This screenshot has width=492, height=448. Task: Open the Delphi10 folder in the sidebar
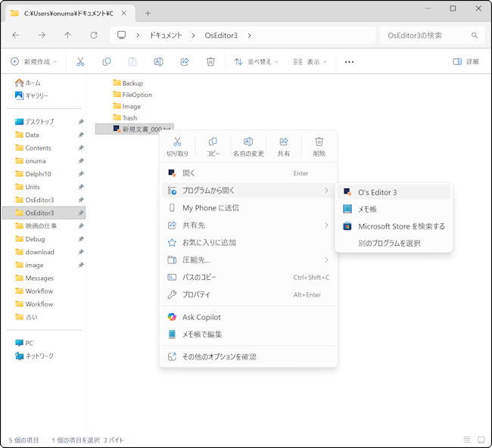tap(39, 174)
